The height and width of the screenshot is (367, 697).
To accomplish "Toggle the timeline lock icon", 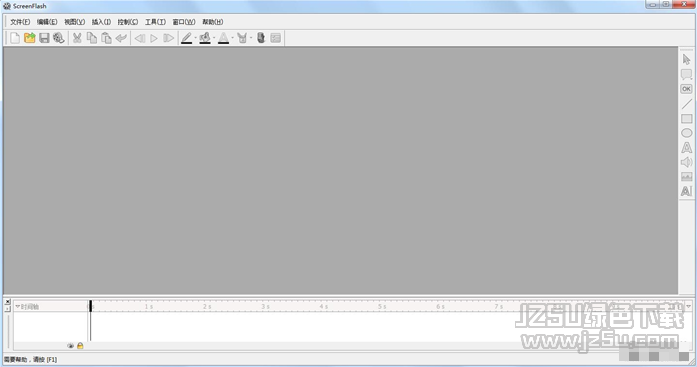I will point(80,346).
